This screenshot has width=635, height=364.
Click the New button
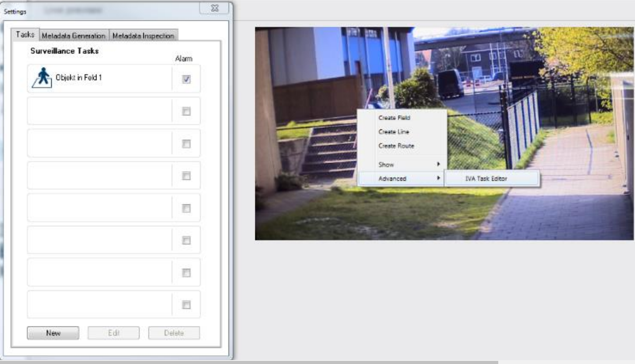tap(53, 333)
